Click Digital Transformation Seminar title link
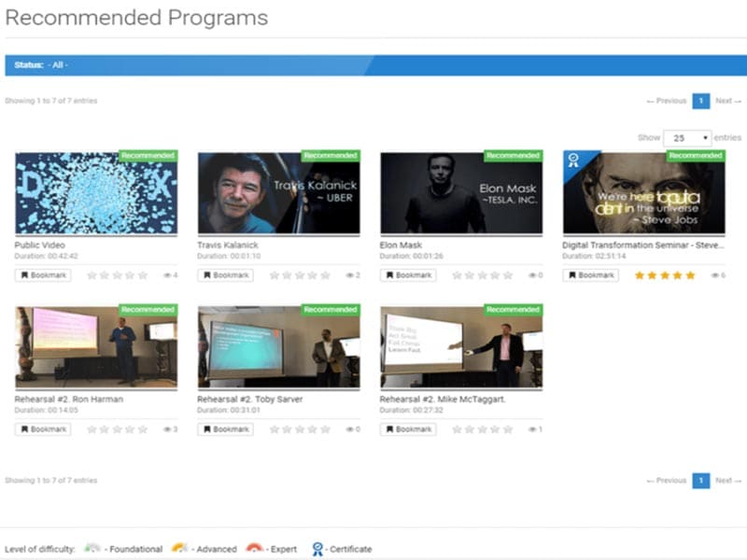 coord(643,245)
